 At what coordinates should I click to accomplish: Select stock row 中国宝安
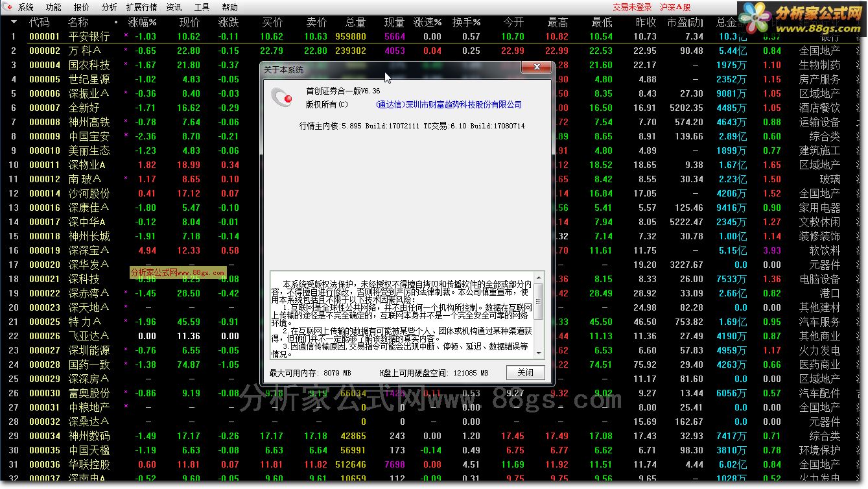[89, 136]
